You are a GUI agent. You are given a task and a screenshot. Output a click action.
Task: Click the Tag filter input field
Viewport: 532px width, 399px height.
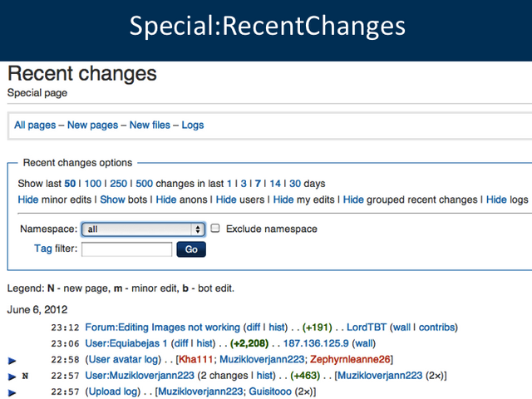[x=127, y=249]
